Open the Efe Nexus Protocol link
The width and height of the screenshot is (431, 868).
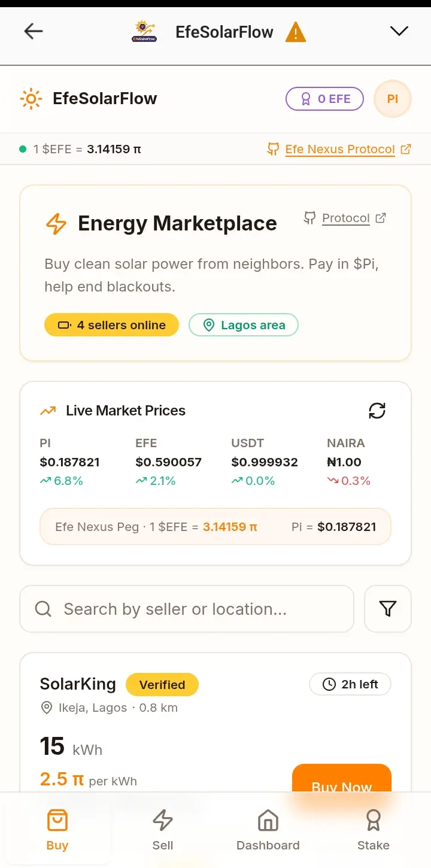339,149
